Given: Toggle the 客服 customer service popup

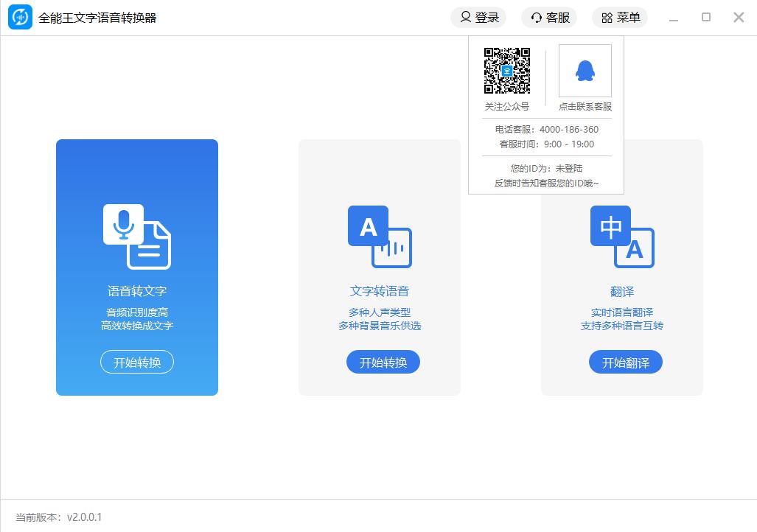Looking at the screenshot, I should [x=549, y=18].
